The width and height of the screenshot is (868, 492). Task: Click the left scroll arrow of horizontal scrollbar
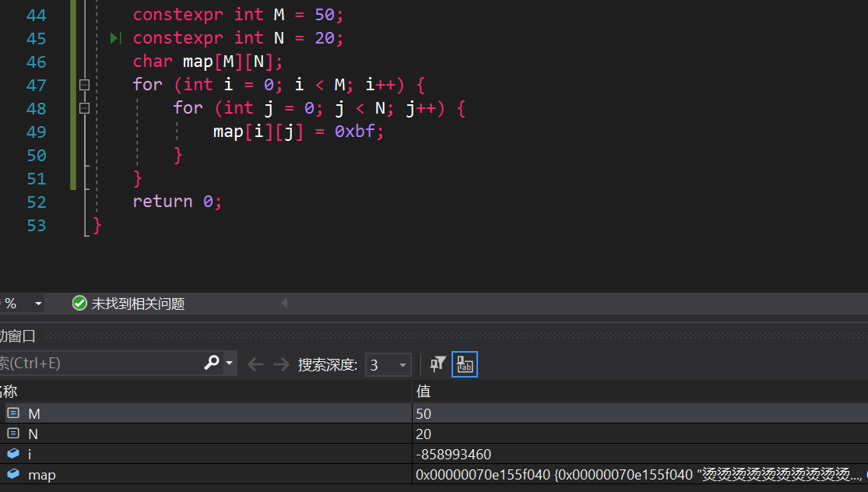[284, 304]
